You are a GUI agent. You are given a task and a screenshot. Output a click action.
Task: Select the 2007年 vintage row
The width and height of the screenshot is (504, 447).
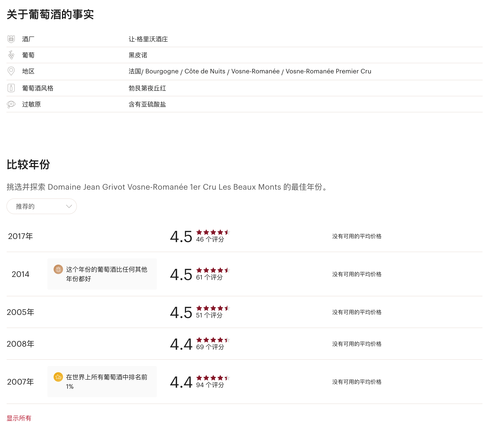tap(244, 382)
